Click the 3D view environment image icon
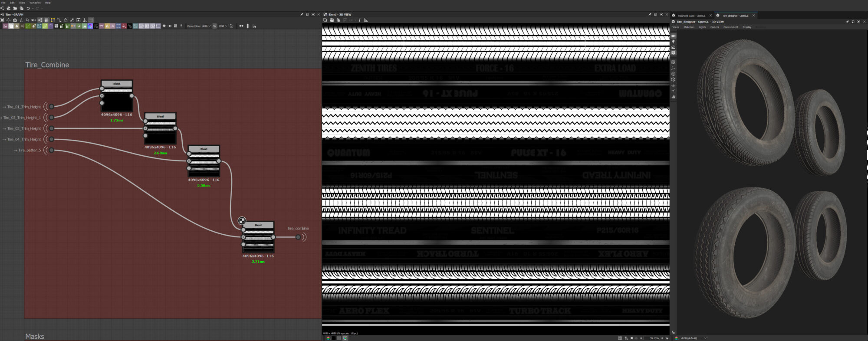Screen dimensions: 868x341 click(x=673, y=47)
